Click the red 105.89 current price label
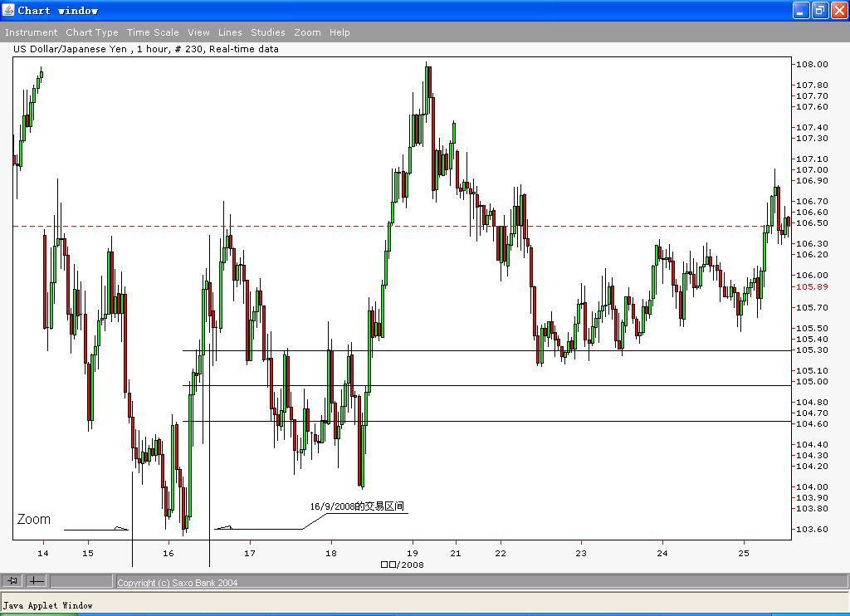The height and width of the screenshot is (616, 850). [812, 287]
